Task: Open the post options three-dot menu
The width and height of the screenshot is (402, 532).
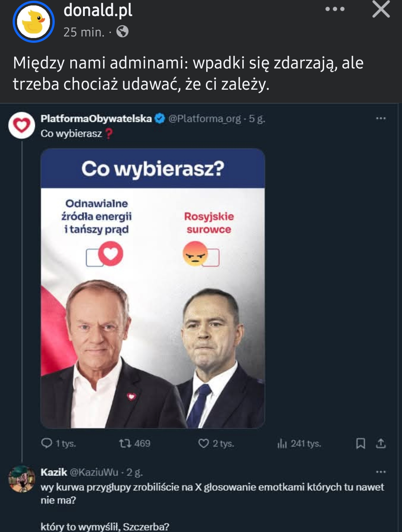Action: pyautogui.click(x=335, y=9)
